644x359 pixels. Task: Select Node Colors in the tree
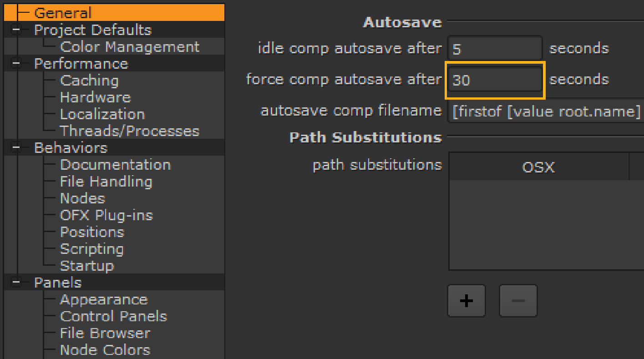pos(105,350)
